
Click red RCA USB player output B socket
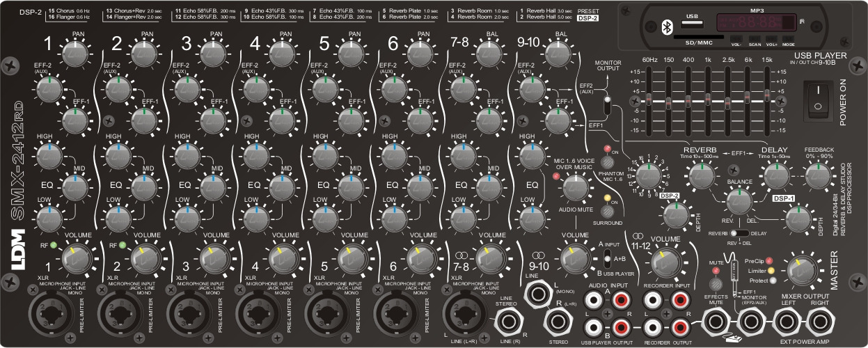(622, 327)
